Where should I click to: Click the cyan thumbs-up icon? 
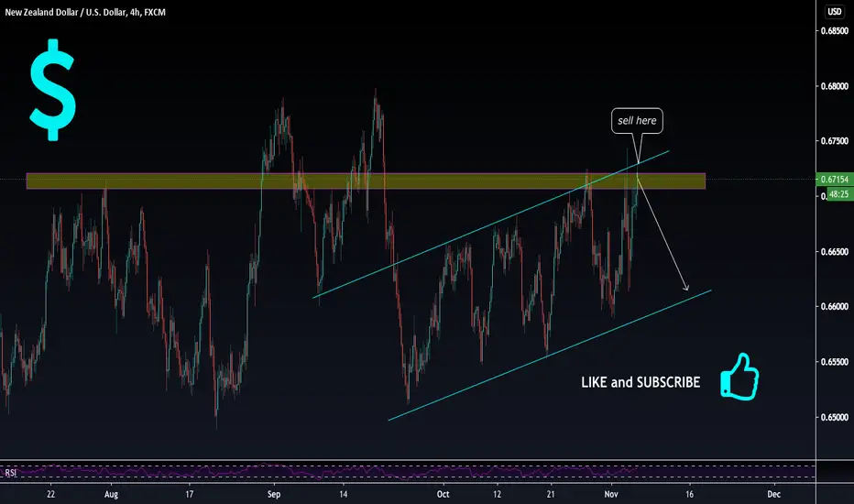739,377
